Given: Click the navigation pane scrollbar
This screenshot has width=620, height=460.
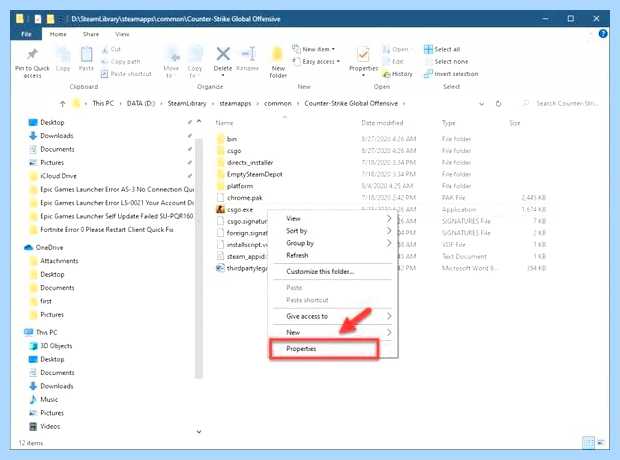Looking at the screenshot, I should pyautogui.click(x=199, y=257).
